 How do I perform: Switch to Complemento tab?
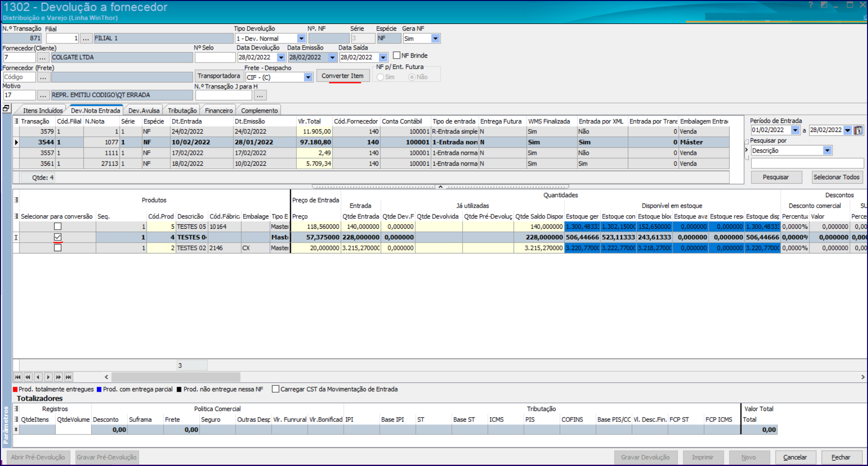259,110
